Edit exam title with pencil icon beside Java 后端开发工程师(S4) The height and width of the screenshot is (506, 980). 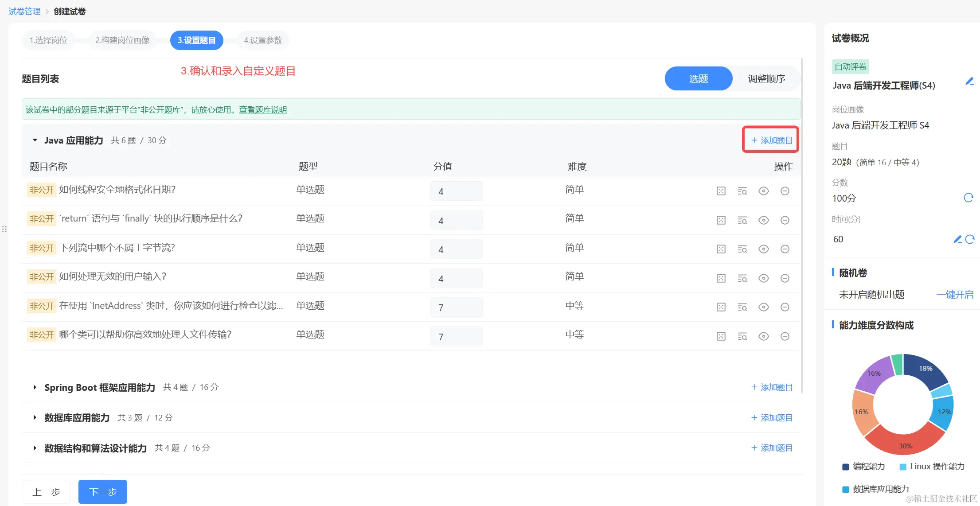coord(969,82)
